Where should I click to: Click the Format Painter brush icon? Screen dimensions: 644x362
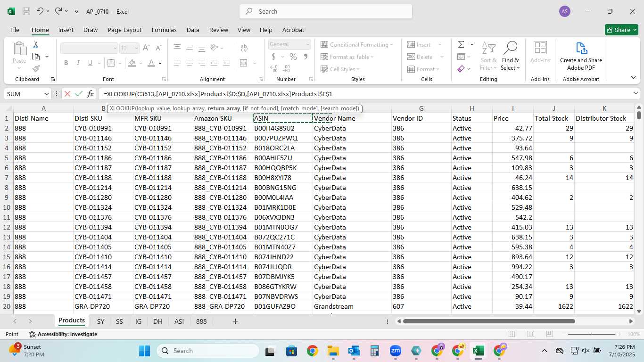click(x=36, y=68)
